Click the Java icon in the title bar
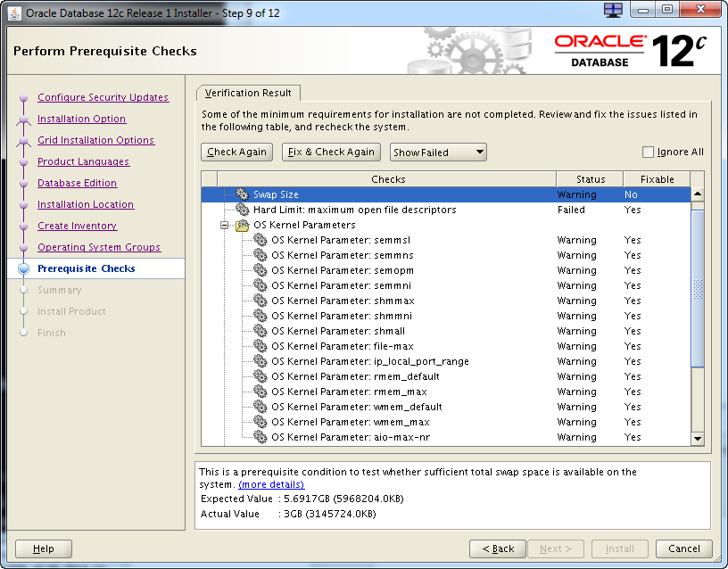Image resolution: width=728 pixels, height=569 pixels. pos(14,13)
